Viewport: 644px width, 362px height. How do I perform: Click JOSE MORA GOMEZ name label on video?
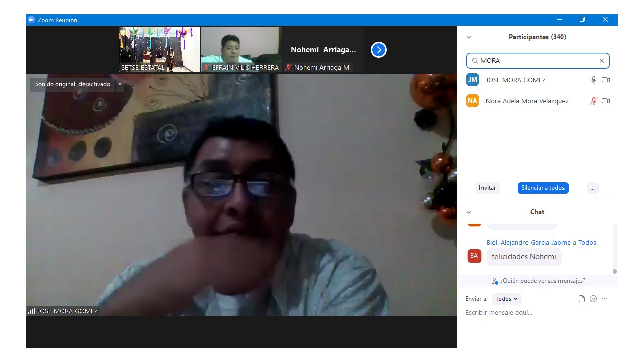tap(67, 311)
